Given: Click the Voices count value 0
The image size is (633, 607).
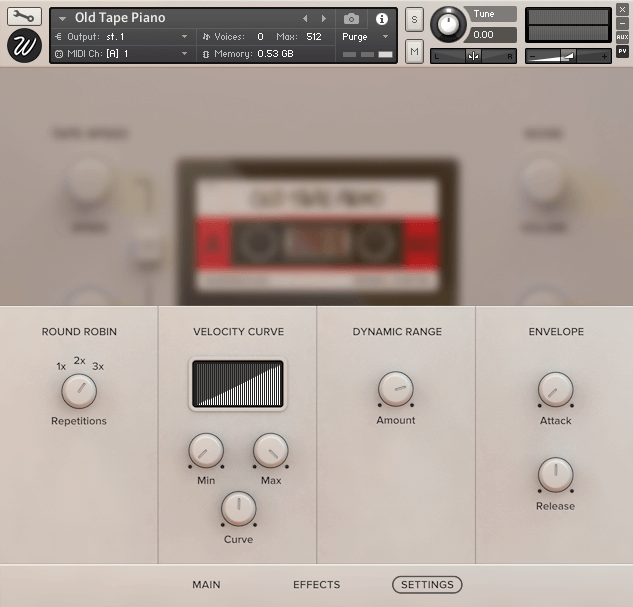Looking at the screenshot, I should (x=260, y=37).
